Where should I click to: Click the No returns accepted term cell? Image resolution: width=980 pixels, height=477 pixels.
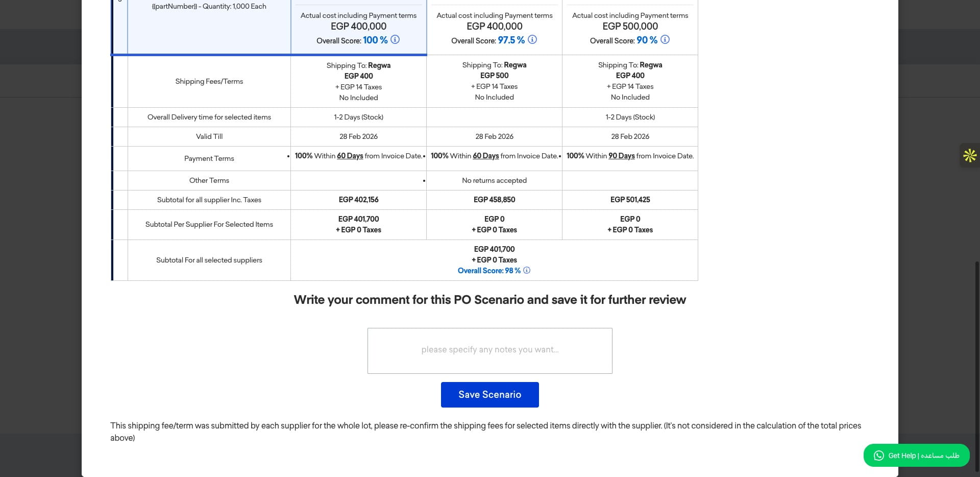pos(494,180)
